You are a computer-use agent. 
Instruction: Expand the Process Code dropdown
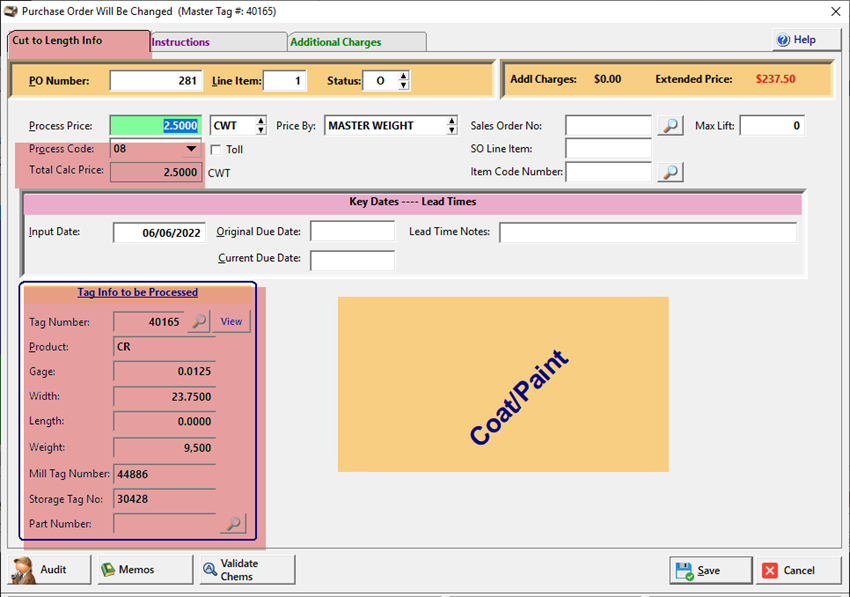pyautogui.click(x=191, y=149)
